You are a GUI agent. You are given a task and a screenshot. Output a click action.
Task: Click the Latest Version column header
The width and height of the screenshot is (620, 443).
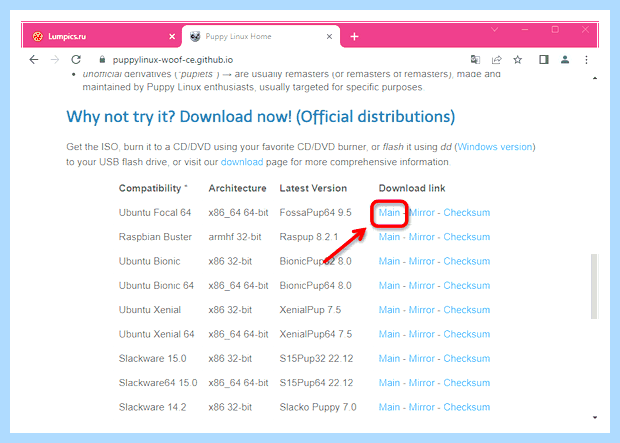[x=313, y=188]
